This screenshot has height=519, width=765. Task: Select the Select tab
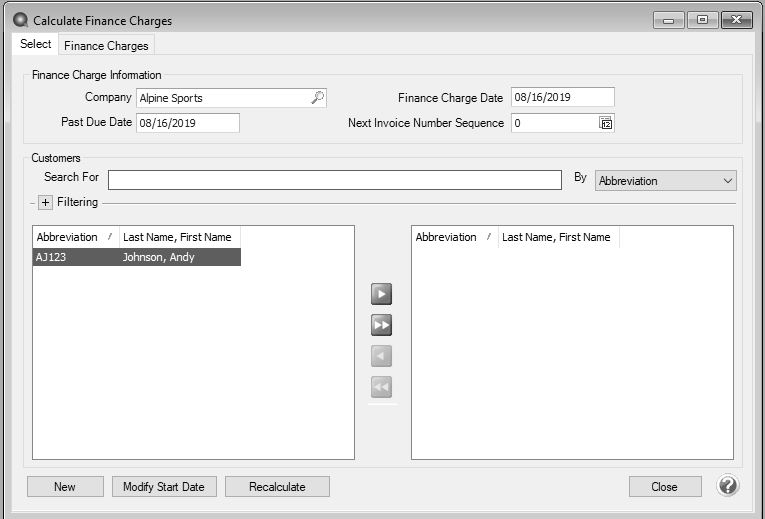[36, 45]
